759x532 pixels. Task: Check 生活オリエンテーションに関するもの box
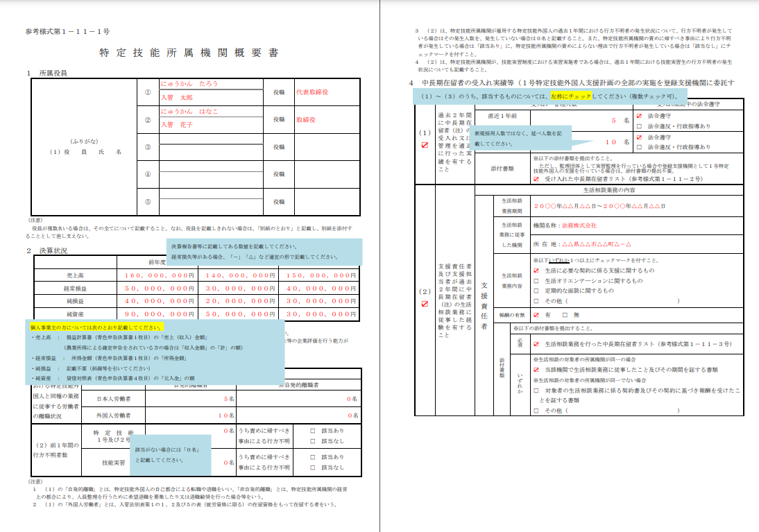(536, 281)
